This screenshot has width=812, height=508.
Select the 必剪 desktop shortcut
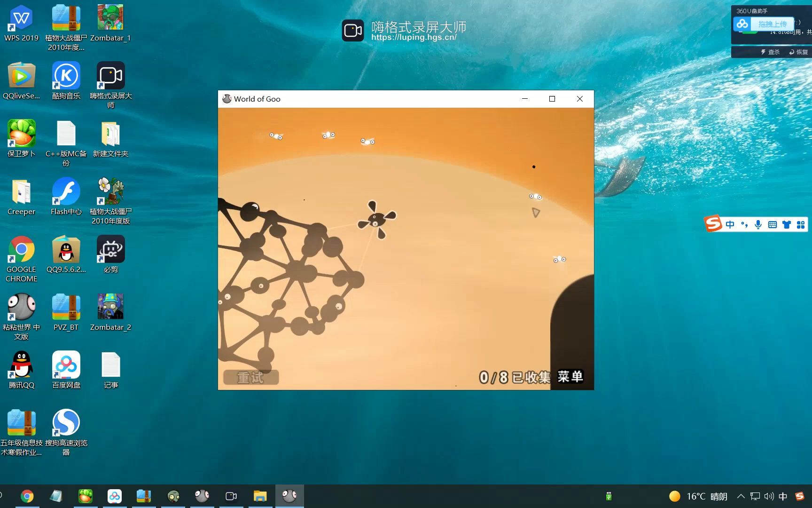110,254
